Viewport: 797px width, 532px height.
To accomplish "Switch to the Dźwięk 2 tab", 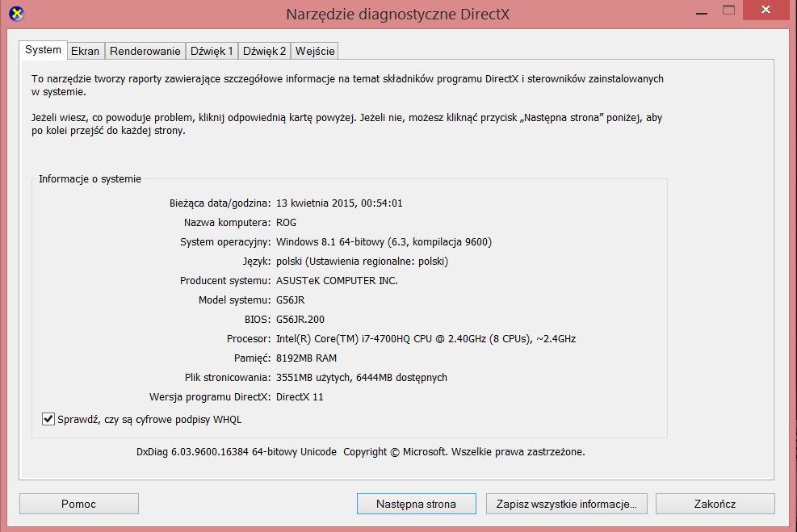I will tap(264, 51).
